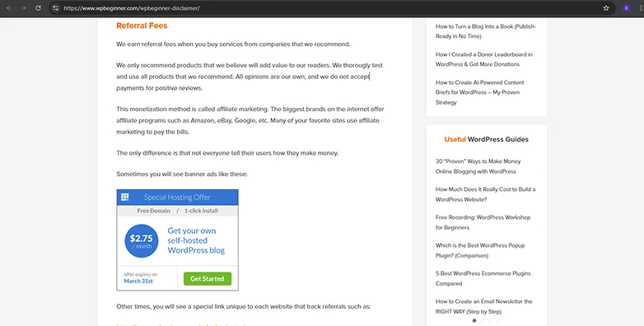Click the browser forward arrow
The image size is (644, 326).
(x=23, y=7)
